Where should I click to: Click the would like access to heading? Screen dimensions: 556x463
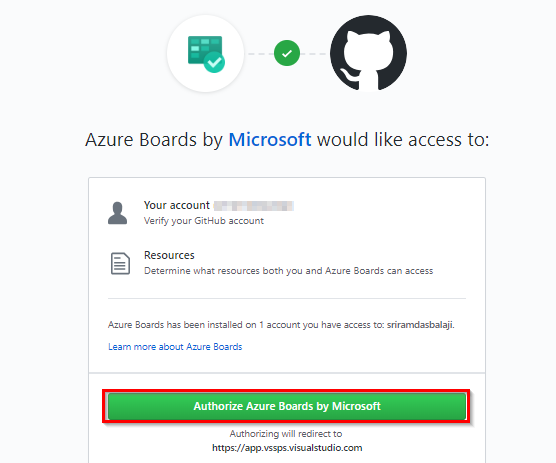click(403, 140)
